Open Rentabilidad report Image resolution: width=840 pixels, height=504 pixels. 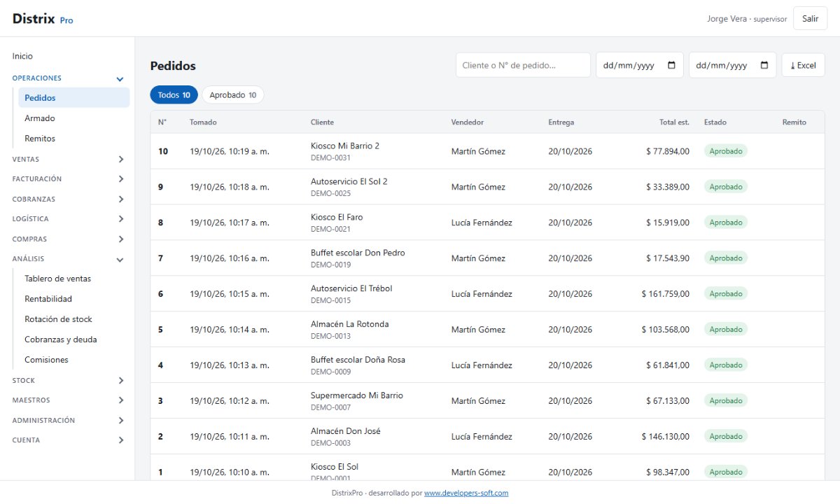click(x=74, y=299)
